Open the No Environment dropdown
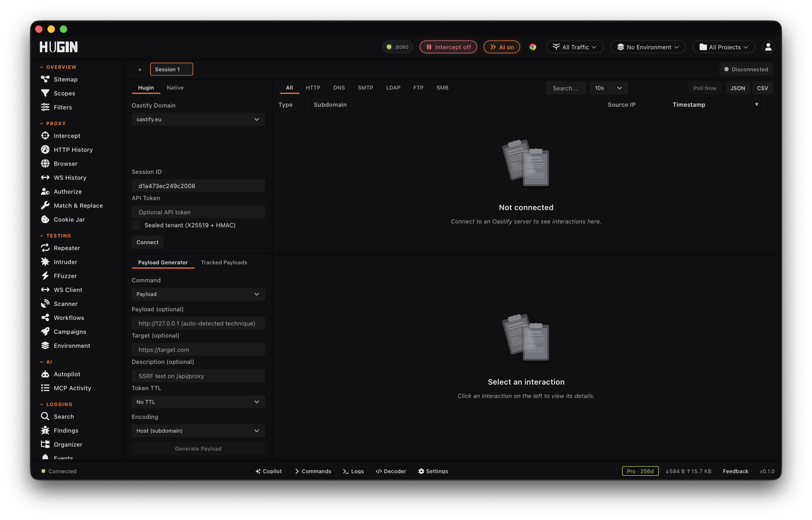 pos(648,47)
